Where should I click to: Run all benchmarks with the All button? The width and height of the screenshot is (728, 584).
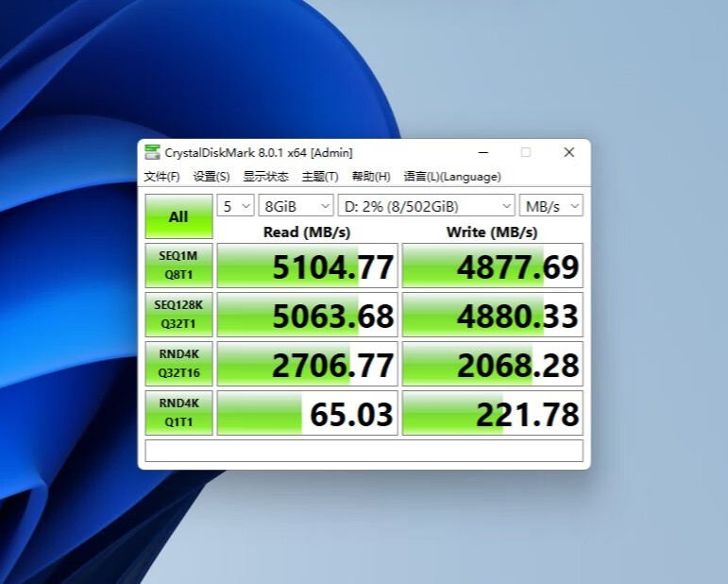[x=178, y=216]
